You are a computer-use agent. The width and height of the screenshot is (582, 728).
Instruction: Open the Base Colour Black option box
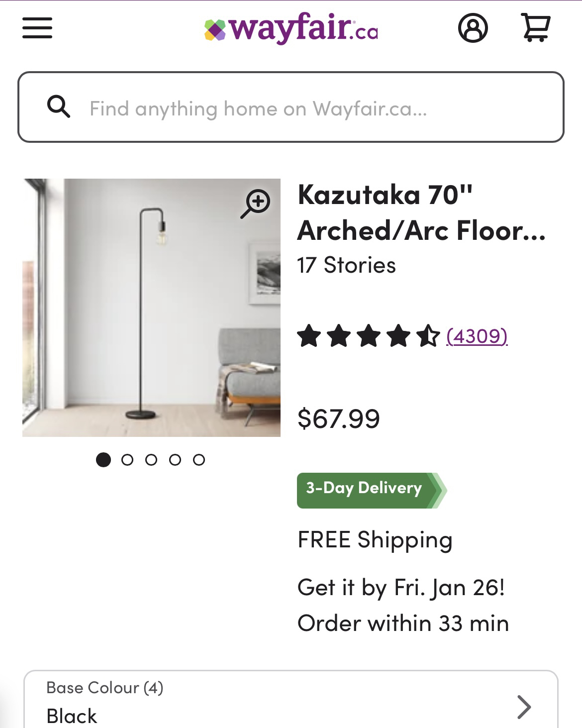coord(291,700)
